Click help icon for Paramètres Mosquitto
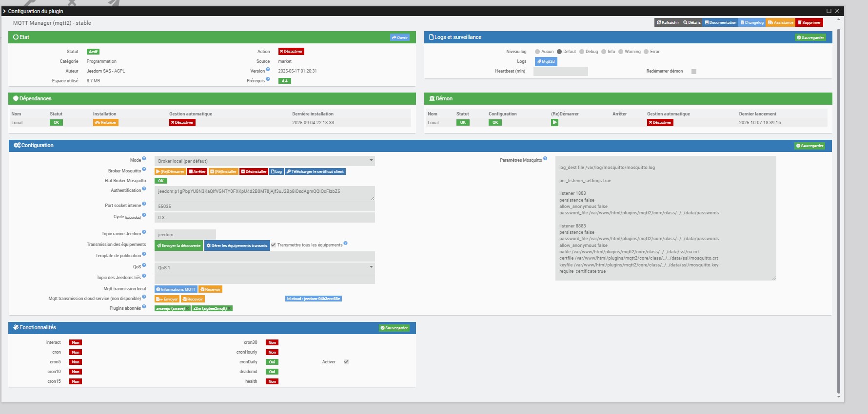The width and height of the screenshot is (868, 414). pyautogui.click(x=545, y=158)
